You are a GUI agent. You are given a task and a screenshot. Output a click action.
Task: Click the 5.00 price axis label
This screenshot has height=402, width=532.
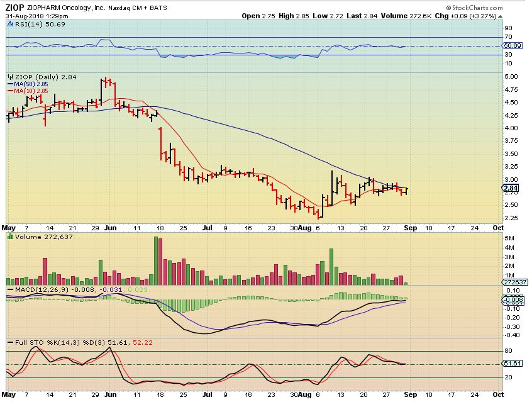[x=511, y=77]
